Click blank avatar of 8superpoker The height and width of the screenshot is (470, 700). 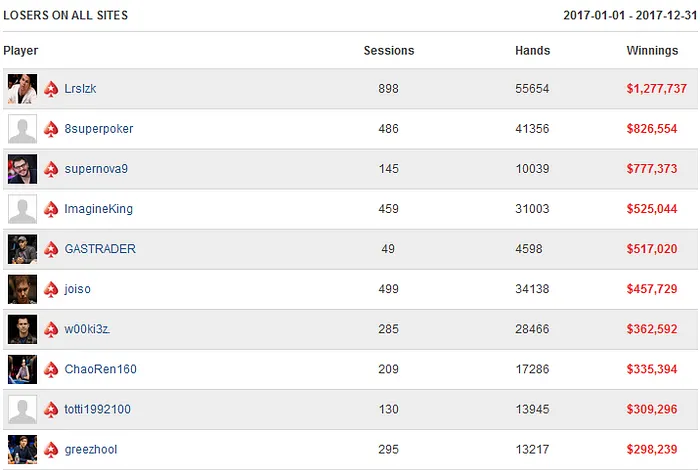22,129
